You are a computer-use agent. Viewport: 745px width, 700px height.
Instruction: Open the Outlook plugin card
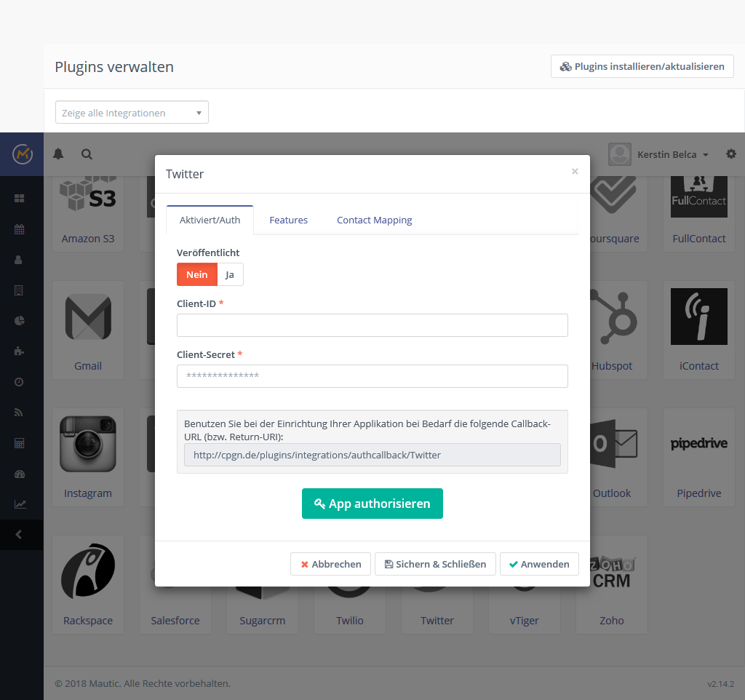618,457
